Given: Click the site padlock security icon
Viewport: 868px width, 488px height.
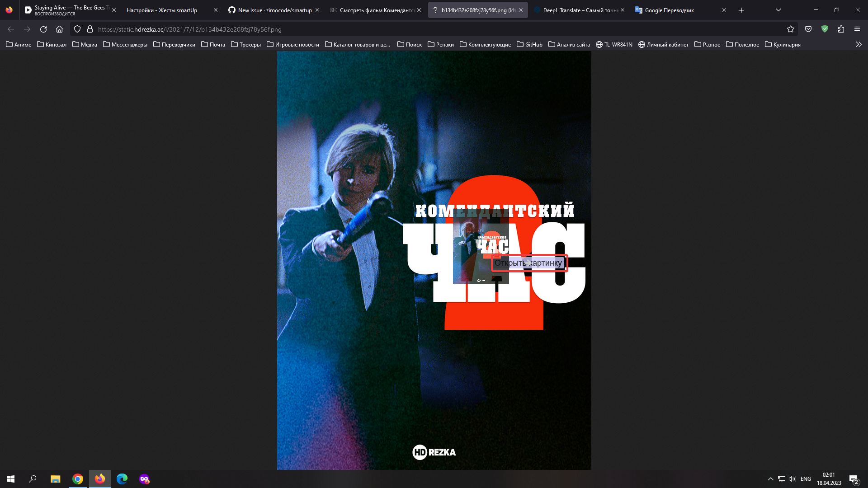Looking at the screenshot, I should (90, 29).
